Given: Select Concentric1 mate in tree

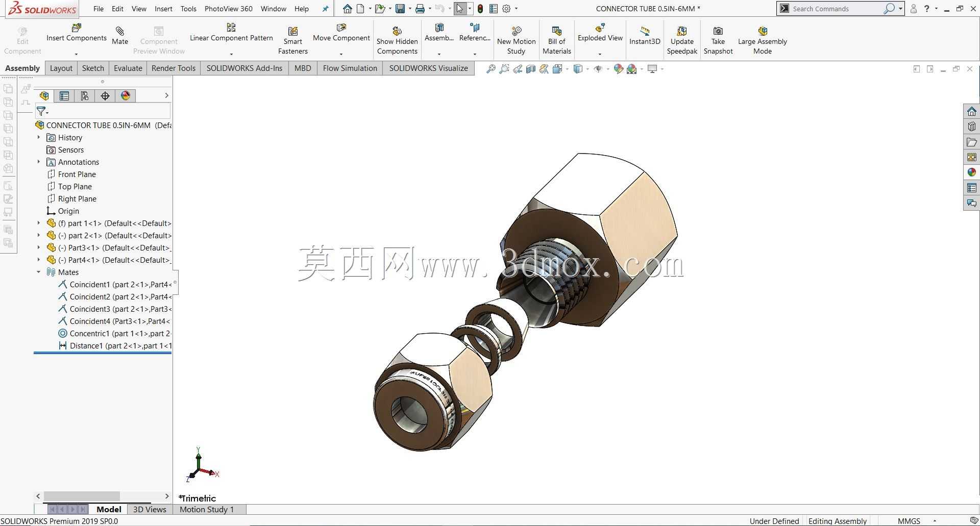Looking at the screenshot, I should point(114,333).
